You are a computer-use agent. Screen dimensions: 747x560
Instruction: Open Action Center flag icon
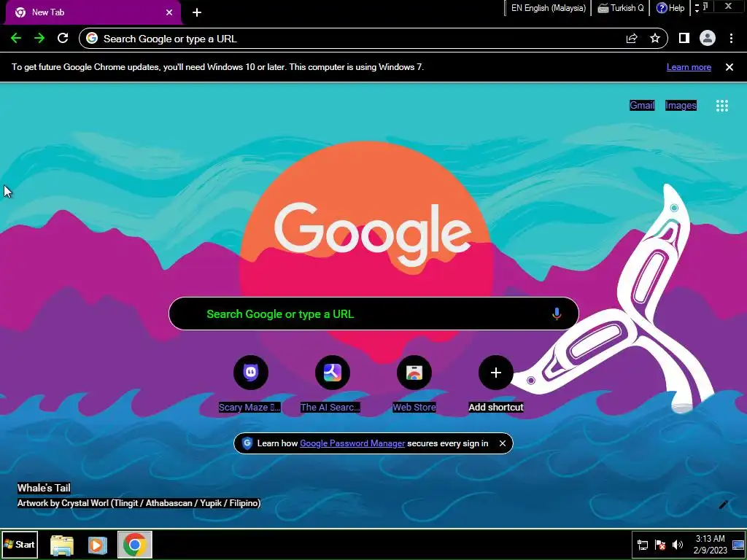click(x=660, y=545)
